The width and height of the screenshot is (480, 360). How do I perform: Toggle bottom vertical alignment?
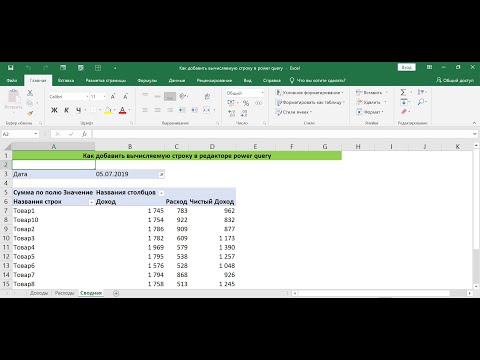click(x=170, y=96)
